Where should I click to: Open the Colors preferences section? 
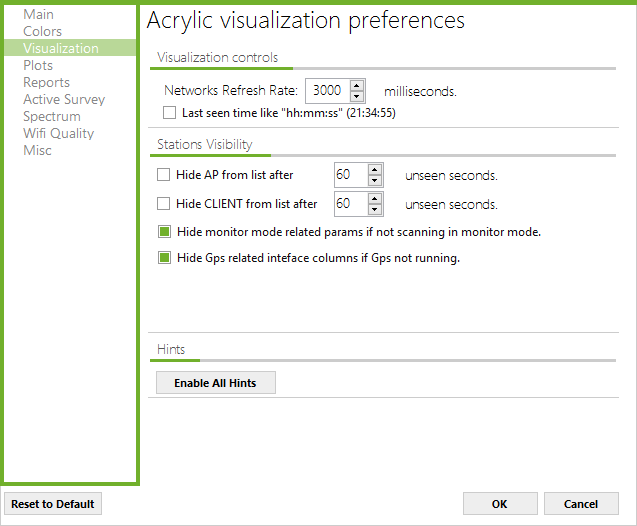tap(43, 31)
